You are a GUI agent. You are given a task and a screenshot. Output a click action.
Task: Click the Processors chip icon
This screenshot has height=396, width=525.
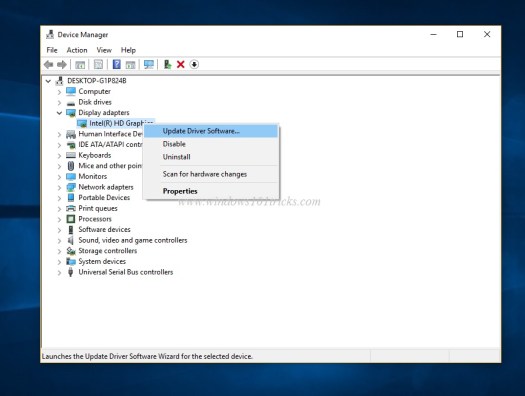tap(71, 219)
